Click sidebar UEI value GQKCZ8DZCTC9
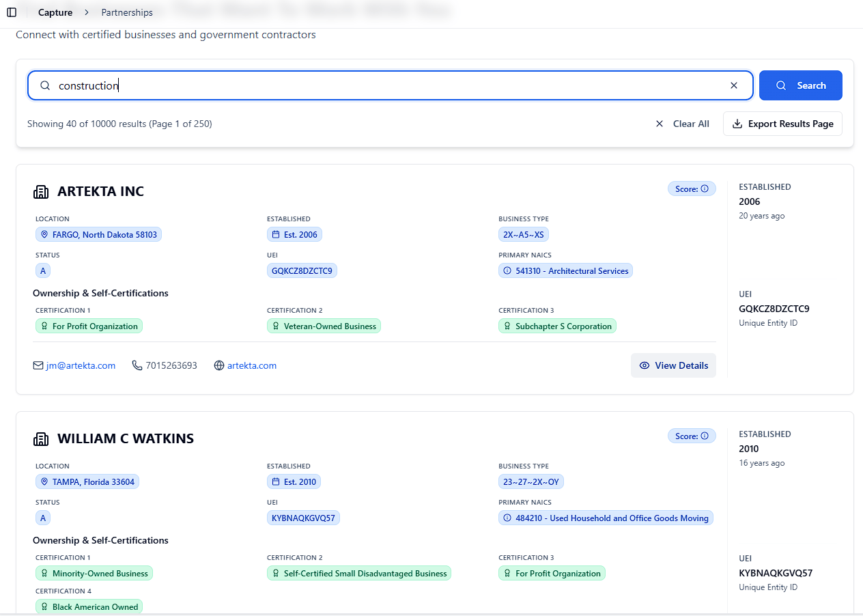This screenshot has width=863, height=616. (774, 309)
